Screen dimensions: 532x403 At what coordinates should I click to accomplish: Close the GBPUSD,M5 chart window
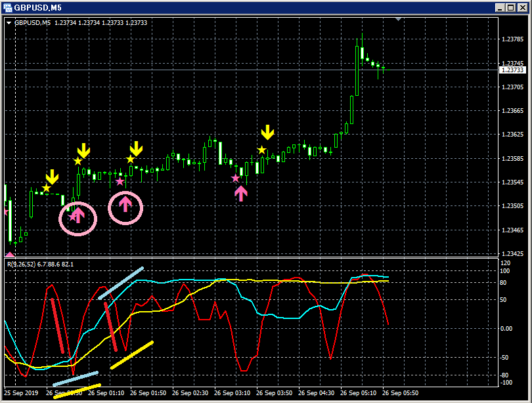(x=522, y=7)
